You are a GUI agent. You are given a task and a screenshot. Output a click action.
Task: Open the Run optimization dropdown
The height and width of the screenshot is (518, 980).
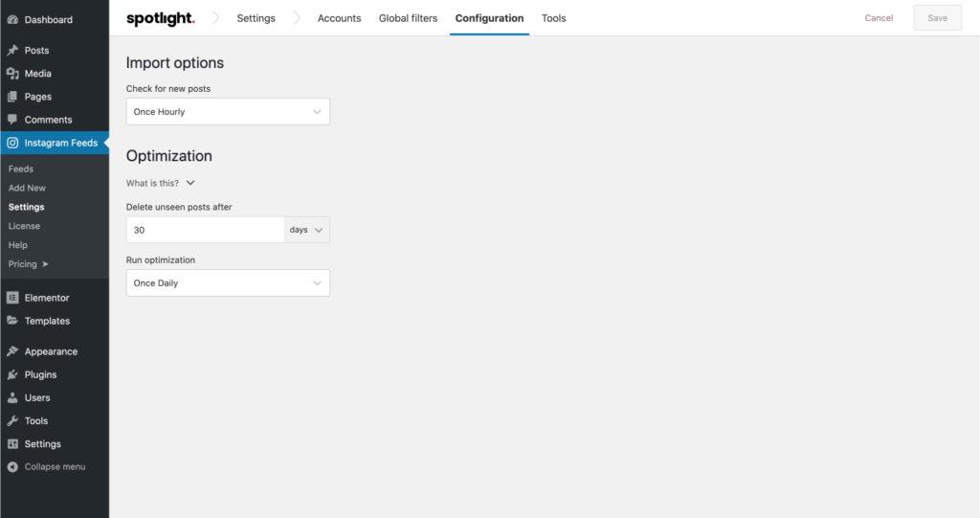(228, 282)
